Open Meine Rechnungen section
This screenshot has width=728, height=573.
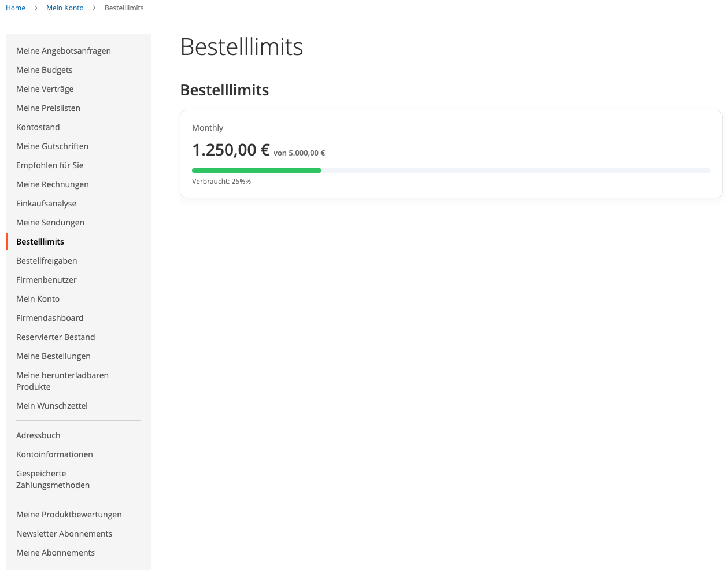(x=53, y=184)
